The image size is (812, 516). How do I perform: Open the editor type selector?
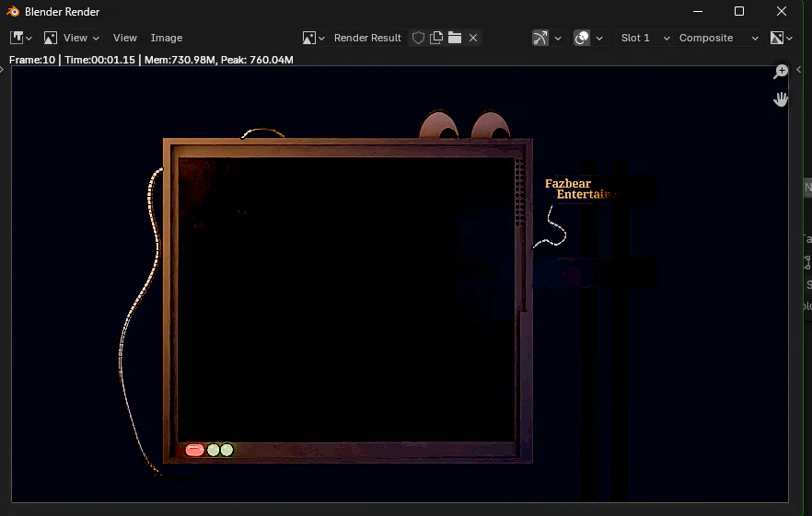coord(20,38)
